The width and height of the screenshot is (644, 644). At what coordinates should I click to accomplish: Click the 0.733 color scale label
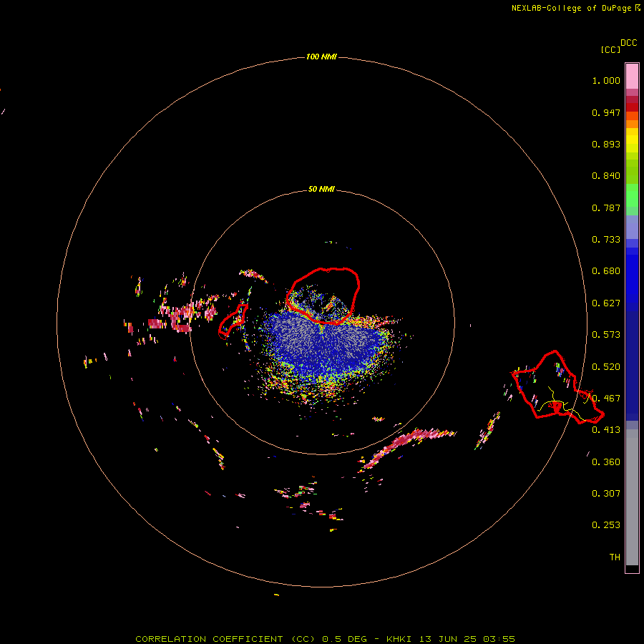[x=606, y=240]
